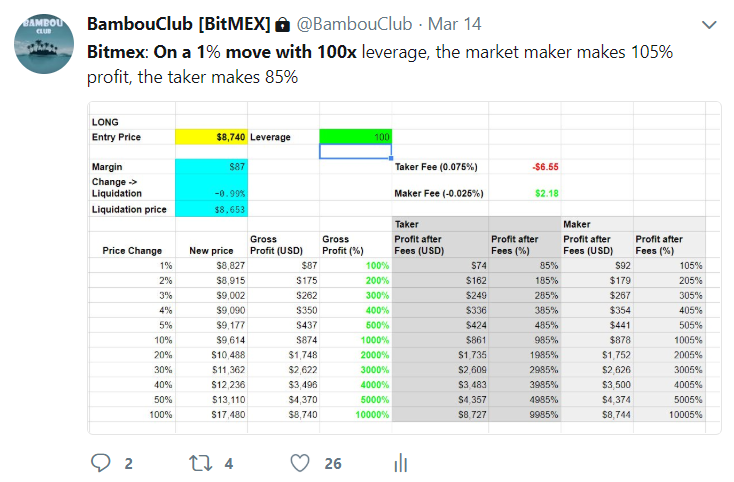The image size is (734, 482).
Task: Click the @BambouClub handle
Action: point(354,24)
